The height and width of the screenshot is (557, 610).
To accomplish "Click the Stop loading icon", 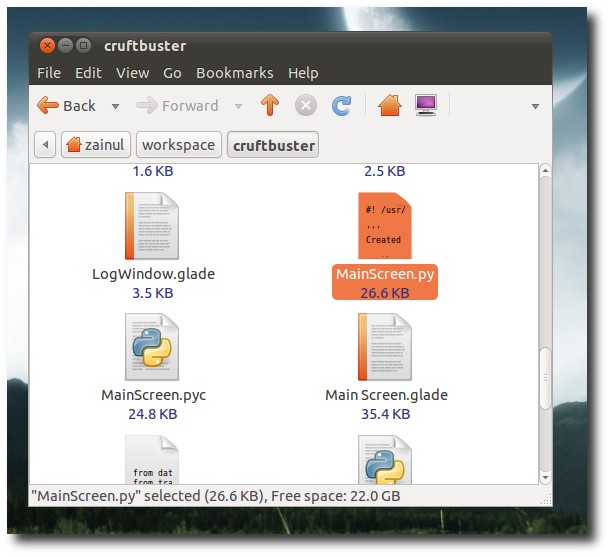I will pyautogui.click(x=306, y=106).
